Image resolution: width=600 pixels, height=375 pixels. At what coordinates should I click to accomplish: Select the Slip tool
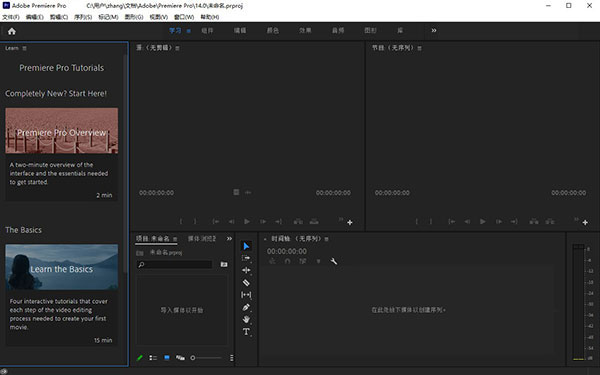[246, 295]
